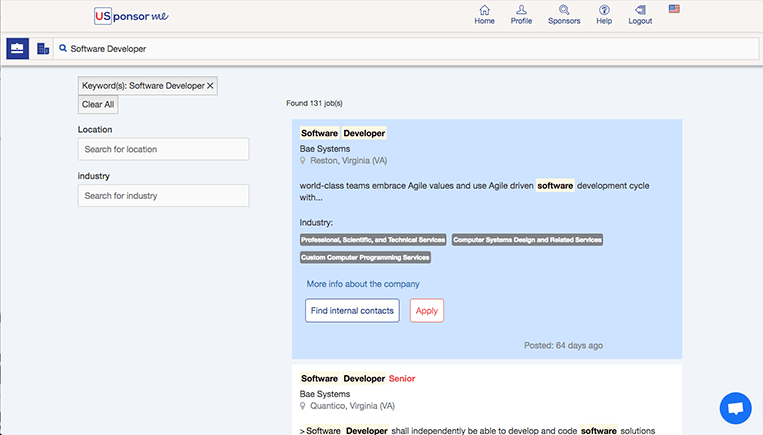Click the Clear All button
Screen dimensions: 763x435
98,105
